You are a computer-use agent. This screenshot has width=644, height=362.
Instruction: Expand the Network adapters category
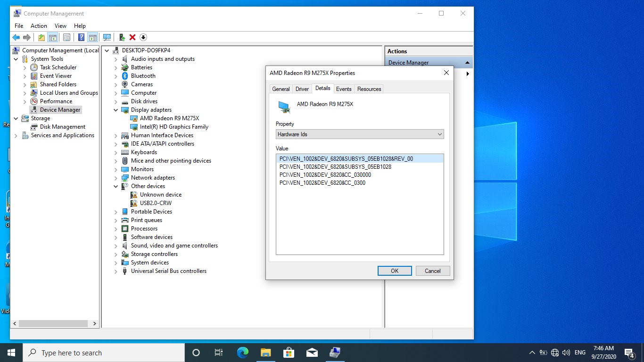(x=116, y=178)
